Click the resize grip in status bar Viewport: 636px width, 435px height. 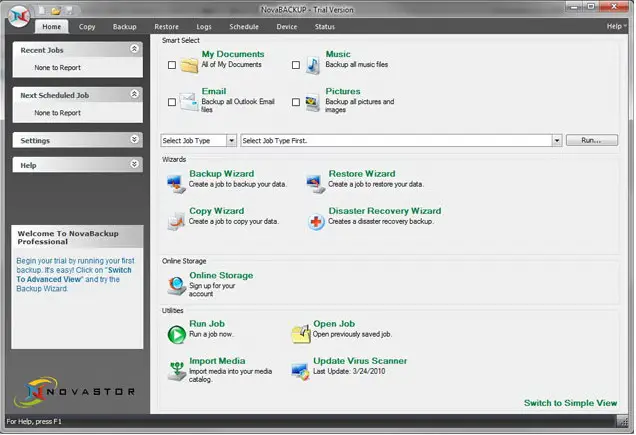[x=623, y=422]
